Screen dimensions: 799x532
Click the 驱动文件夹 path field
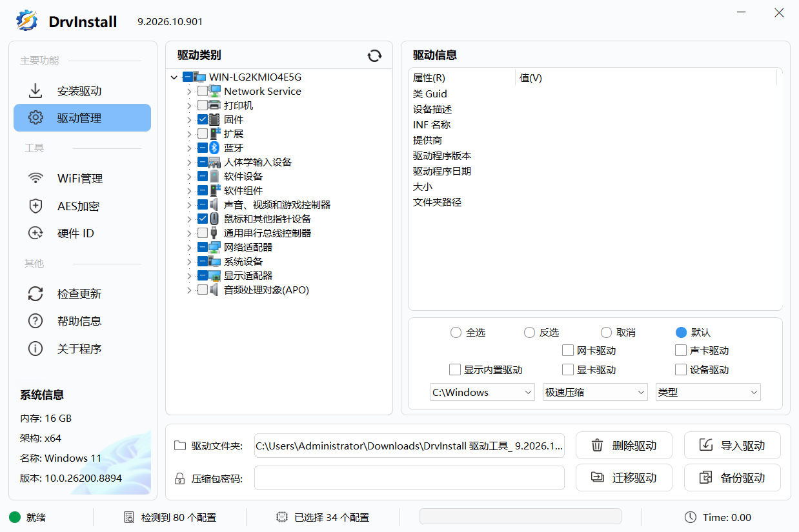point(409,446)
